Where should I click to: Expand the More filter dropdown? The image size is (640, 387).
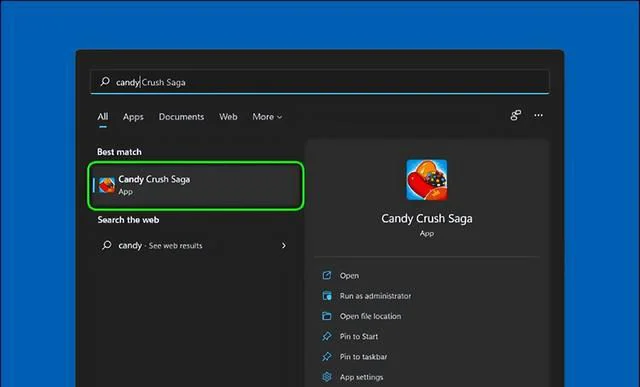267,117
